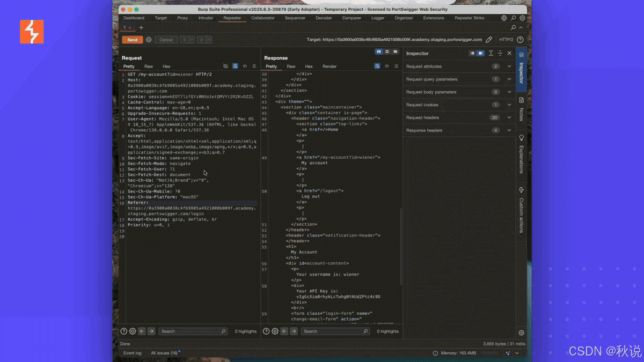Open Repeater send settings gear icon
Screen dimensions: 644x362
tap(149, 40)
